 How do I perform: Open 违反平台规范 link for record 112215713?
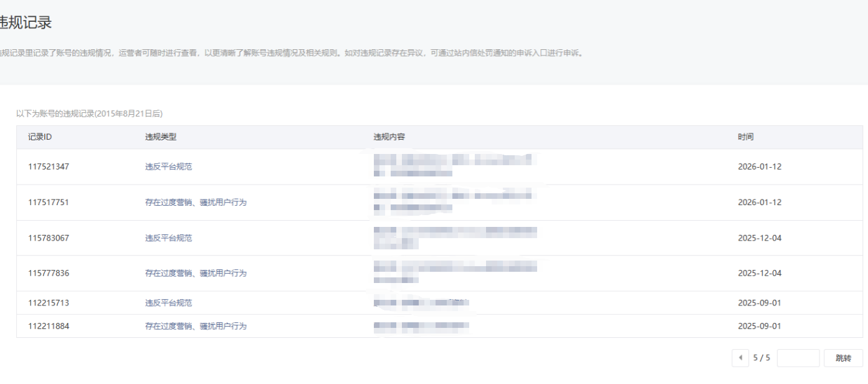point(168,303)
